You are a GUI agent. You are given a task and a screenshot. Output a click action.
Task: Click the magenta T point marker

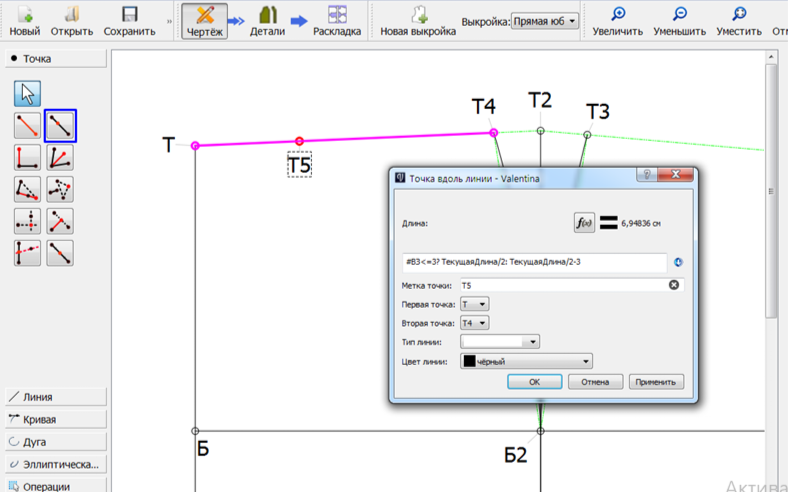(195, 146)
